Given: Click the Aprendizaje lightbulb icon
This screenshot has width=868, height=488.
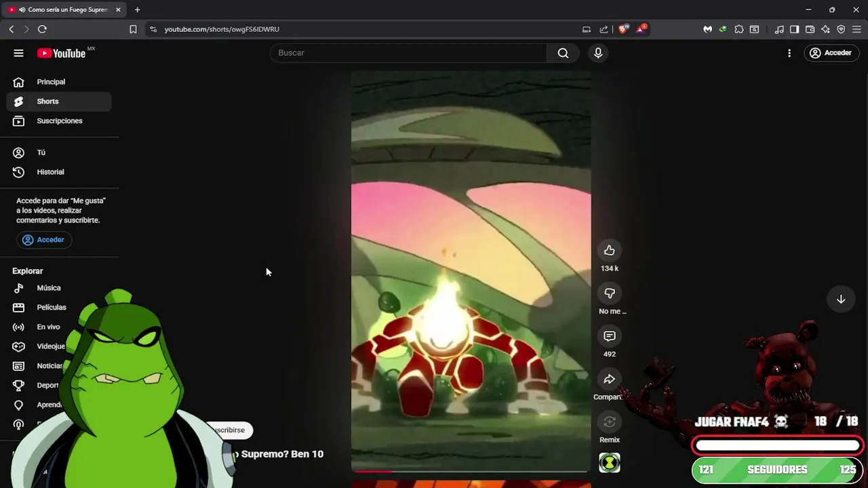Looking at the screenshot, I should (x=18, y=405).
